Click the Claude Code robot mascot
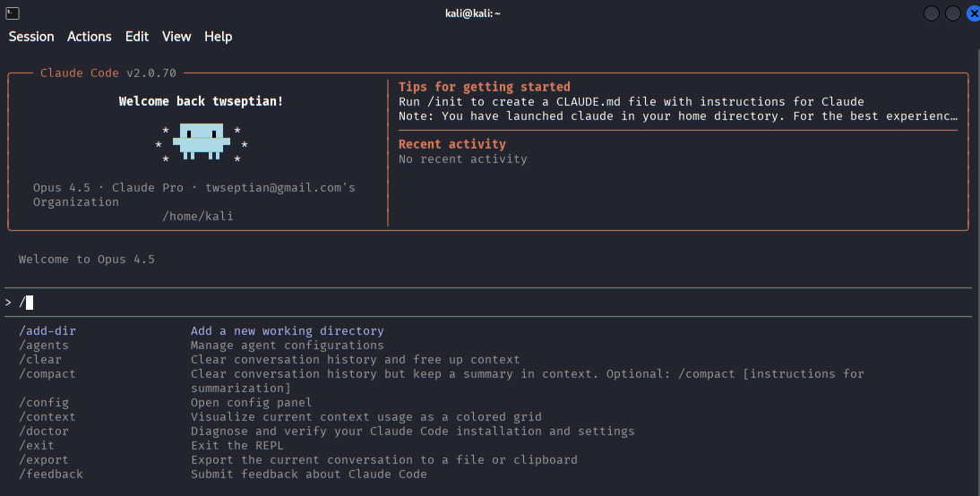980x496 pixels. pos(202,141)
